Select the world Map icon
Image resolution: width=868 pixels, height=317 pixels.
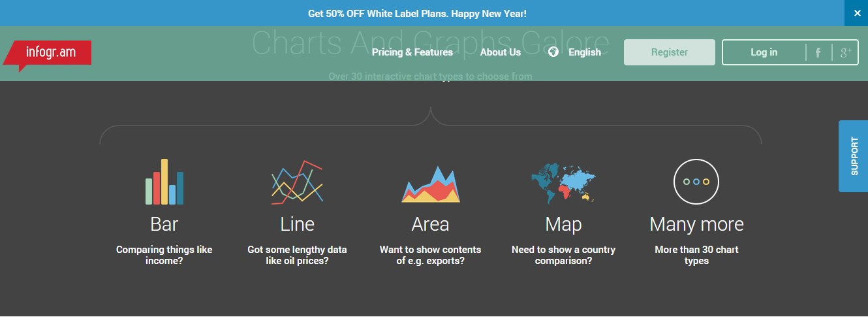coord(563,182)
